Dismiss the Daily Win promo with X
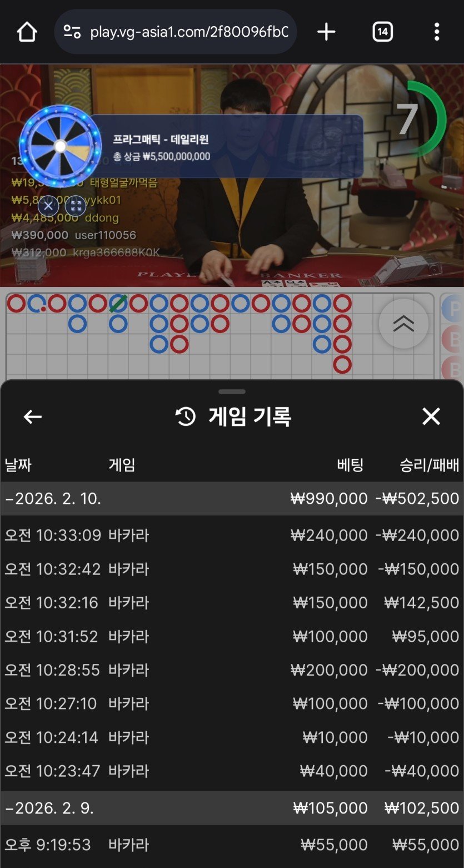464x868 pixels. pos(48,206)
